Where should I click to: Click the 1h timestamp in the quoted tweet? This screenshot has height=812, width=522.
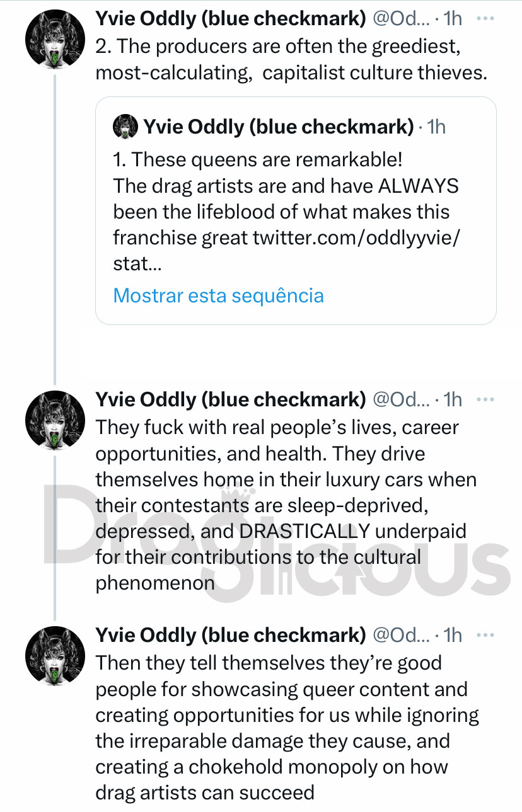click(436, 127)
